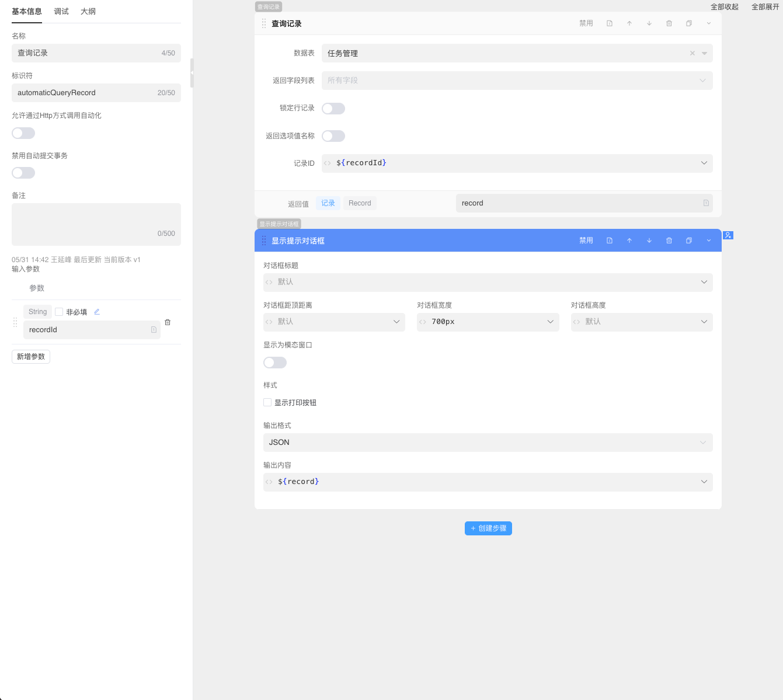Enable the 显示为模态窗口 switch

[x=275, y=363]
